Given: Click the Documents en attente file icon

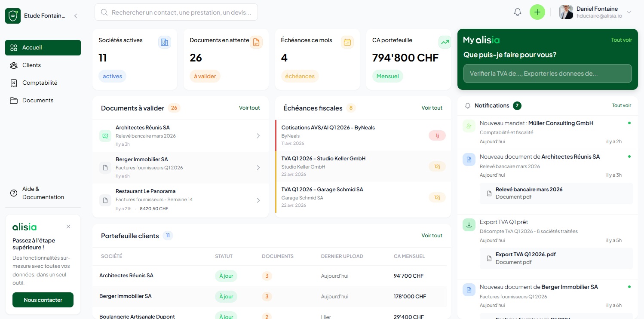Looking at the screenshot, I should [256, 42].
